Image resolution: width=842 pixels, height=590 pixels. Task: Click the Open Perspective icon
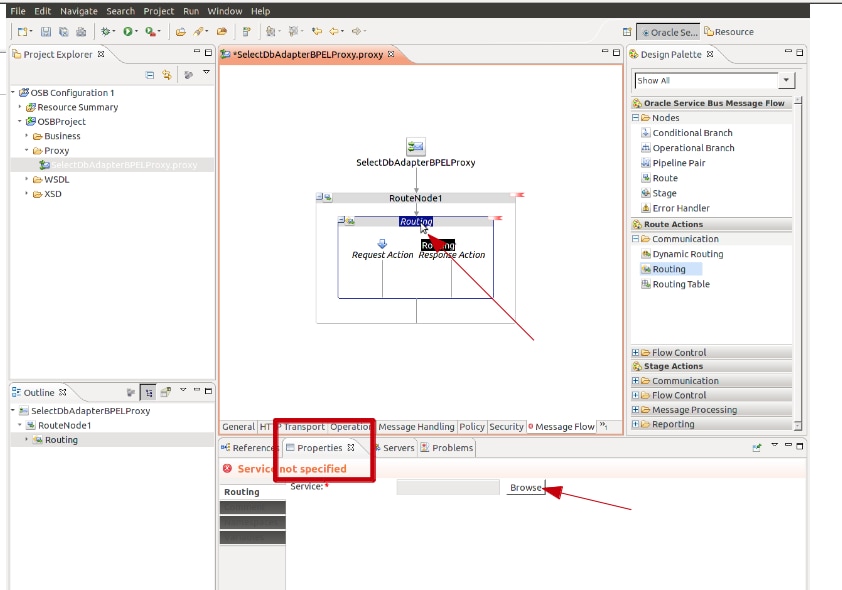(627, 32)
